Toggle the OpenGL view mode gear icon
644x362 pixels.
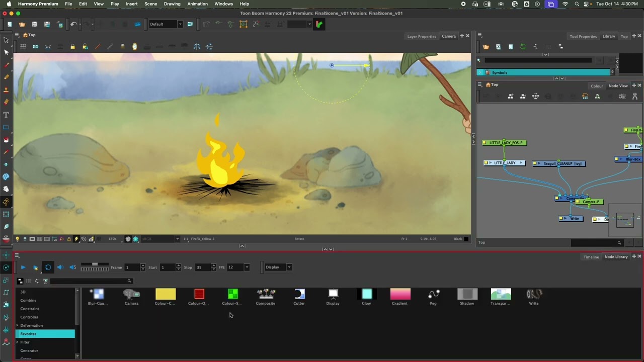(x=128, y=239)
